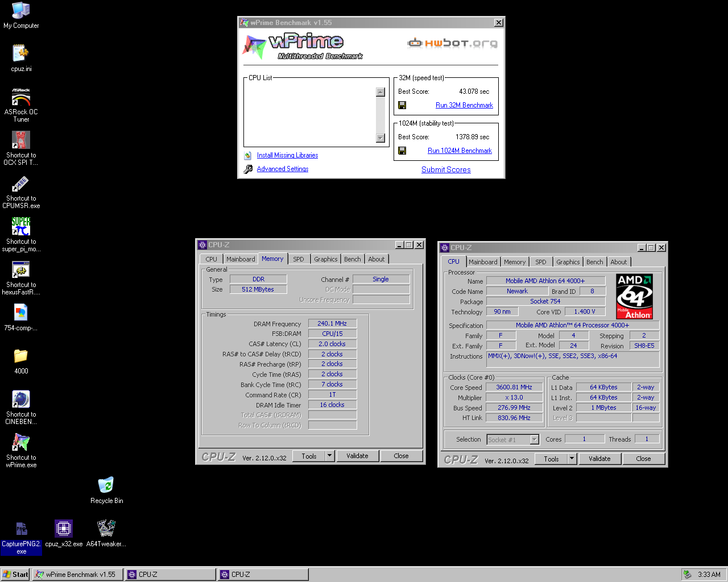Open Mainboard tab in the right CPU-Z window
The height and width of the screenshot is (582, 728).
483,262
